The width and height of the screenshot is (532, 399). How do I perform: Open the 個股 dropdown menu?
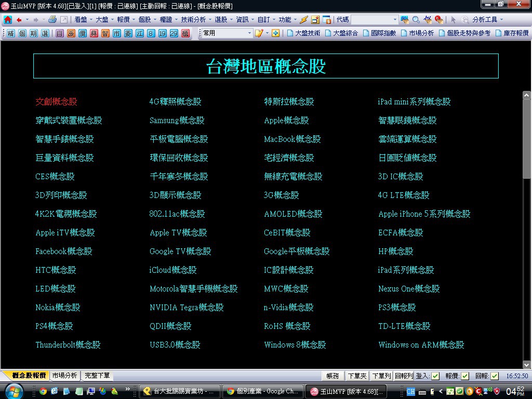(147, 20)
